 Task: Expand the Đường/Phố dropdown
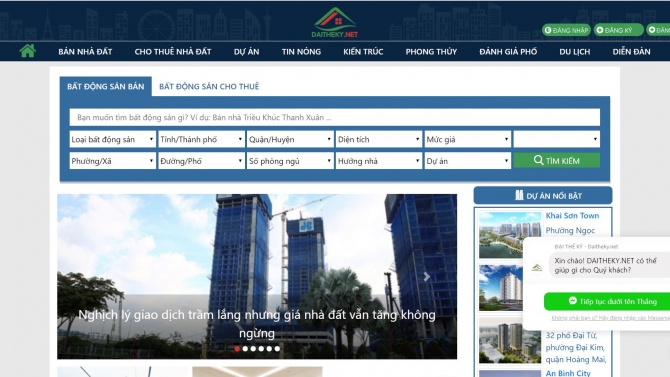(x=201, y=161)
